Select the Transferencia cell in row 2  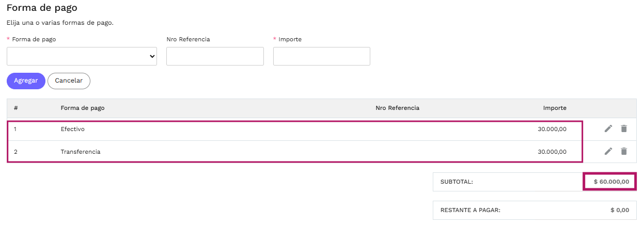(81, 152)
